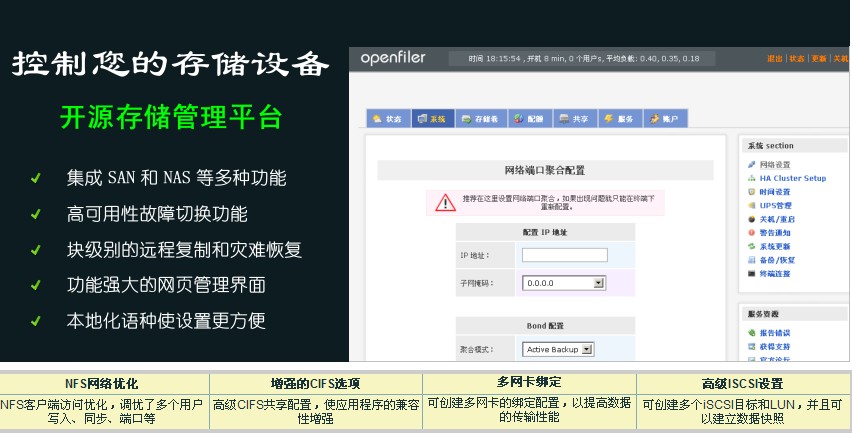Click the backup icon beside 备份/恢复

[x=751, y=260]
